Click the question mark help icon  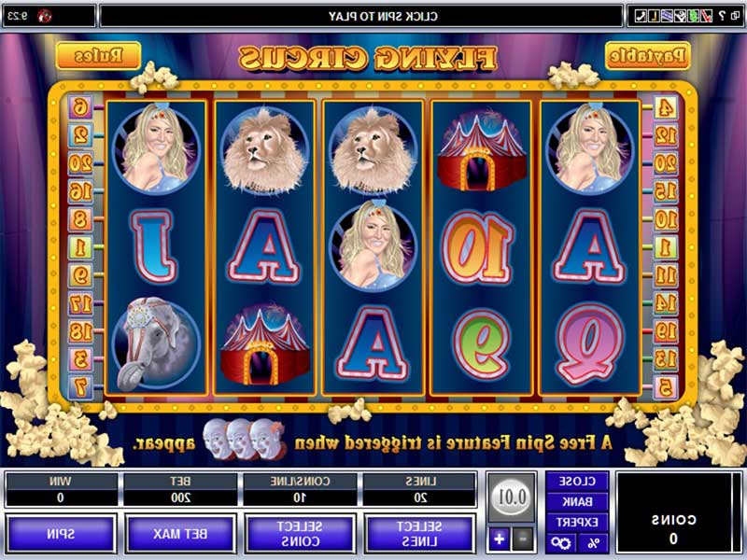722,16
